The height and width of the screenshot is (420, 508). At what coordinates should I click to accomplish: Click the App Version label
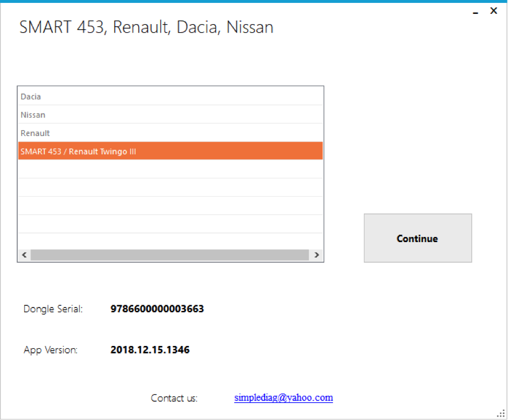51,350
